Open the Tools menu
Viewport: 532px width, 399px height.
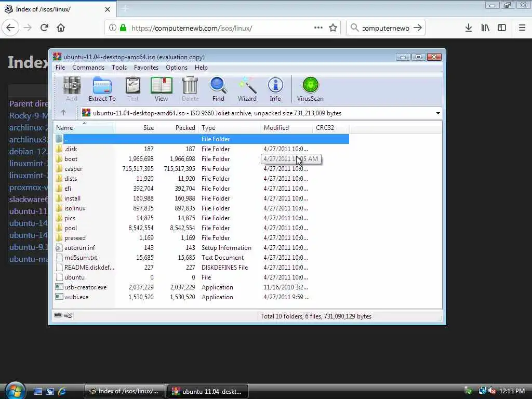119,68
